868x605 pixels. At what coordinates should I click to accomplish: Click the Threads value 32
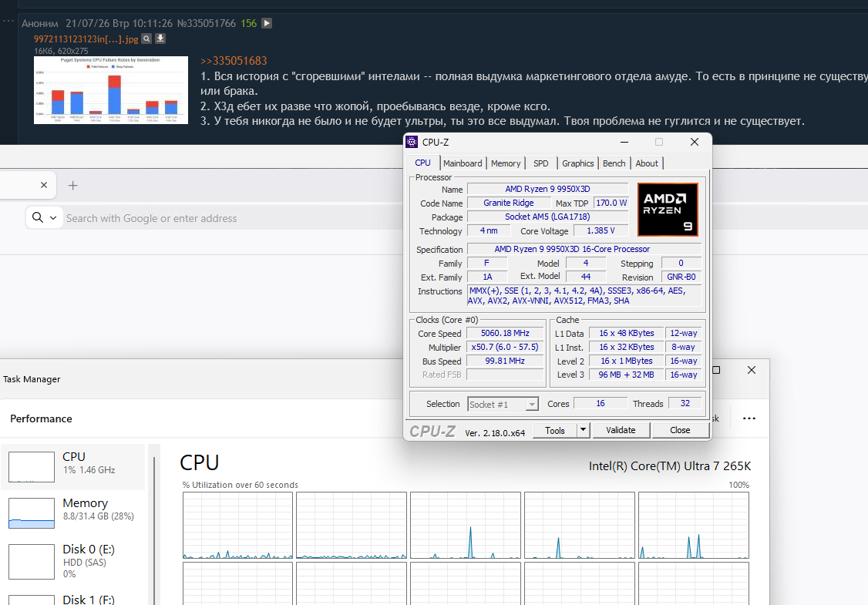(685, 403)
